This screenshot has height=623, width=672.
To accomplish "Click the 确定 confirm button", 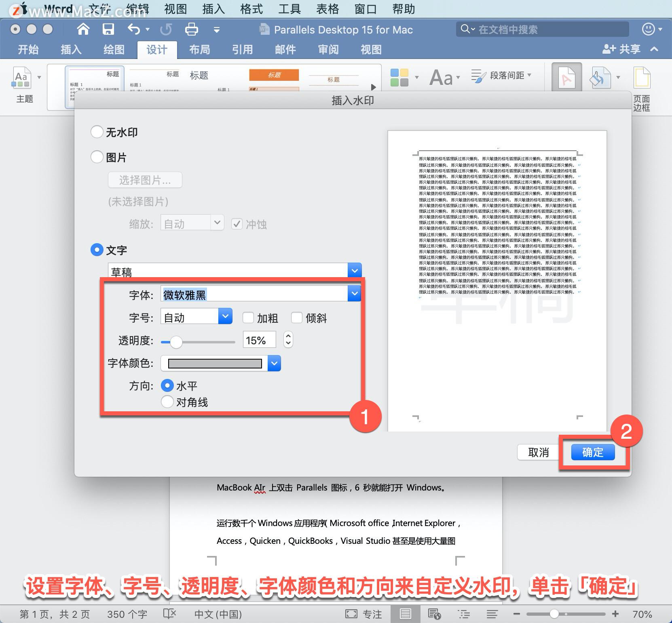I will 592,452.
